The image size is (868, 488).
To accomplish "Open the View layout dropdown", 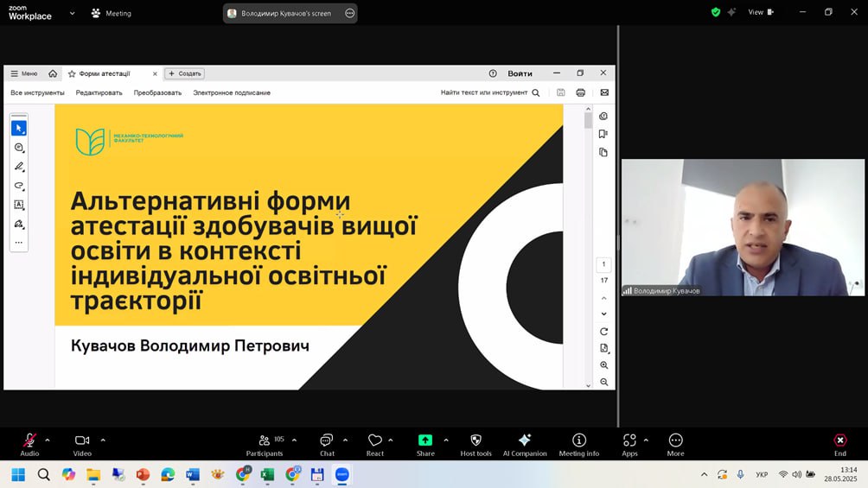I will (760, 12).
